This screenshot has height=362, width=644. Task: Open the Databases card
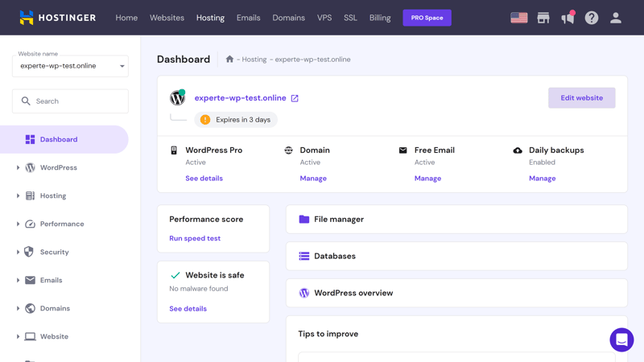click(x=456, y=256)
